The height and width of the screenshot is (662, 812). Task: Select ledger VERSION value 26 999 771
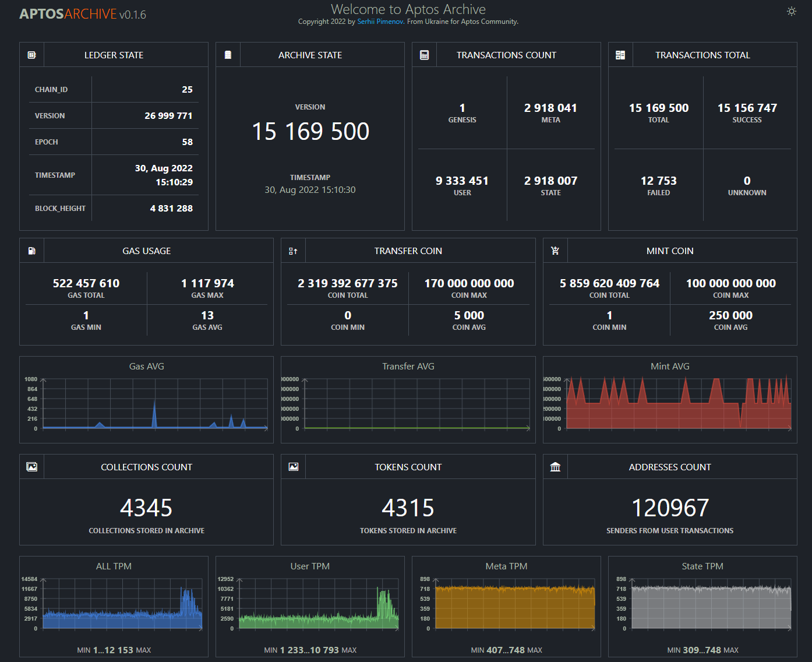coord(168,115)
